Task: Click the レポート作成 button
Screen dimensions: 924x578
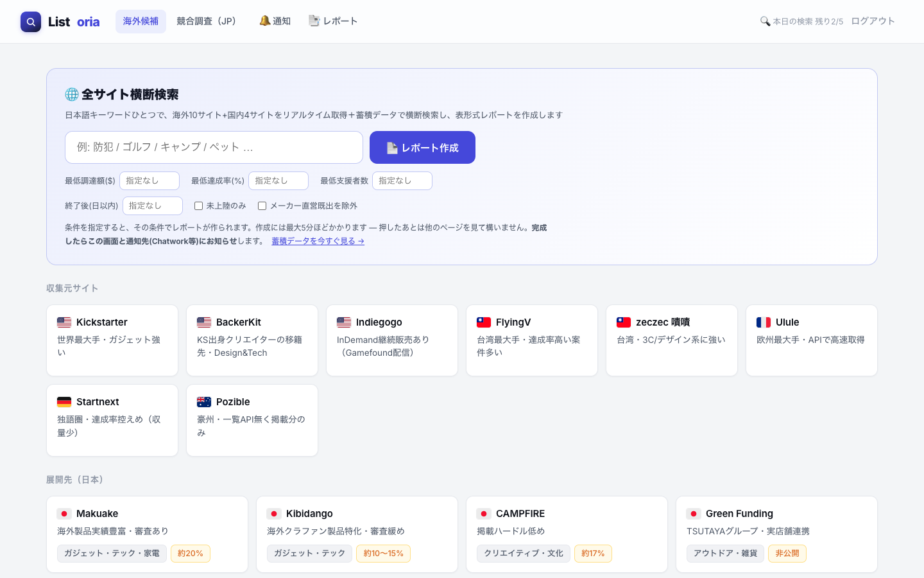Action: click(x=422, y=148)
